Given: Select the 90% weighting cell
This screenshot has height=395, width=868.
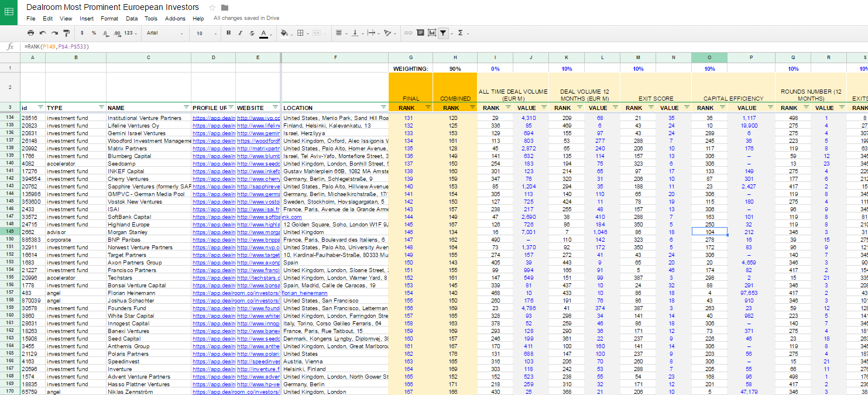Looking at the screenshot, I should [455, 68].
